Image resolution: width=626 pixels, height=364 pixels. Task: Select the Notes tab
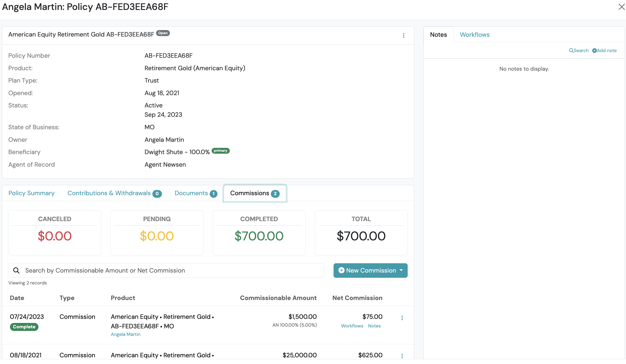pyautogui.click(x=438, y=35)
